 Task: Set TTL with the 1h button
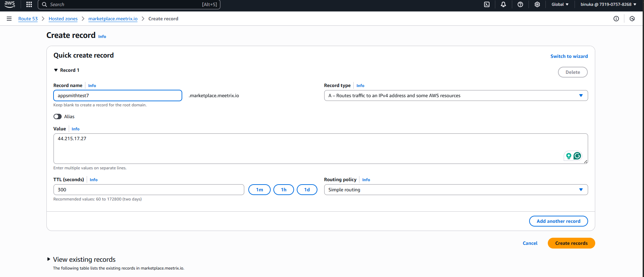284,190
